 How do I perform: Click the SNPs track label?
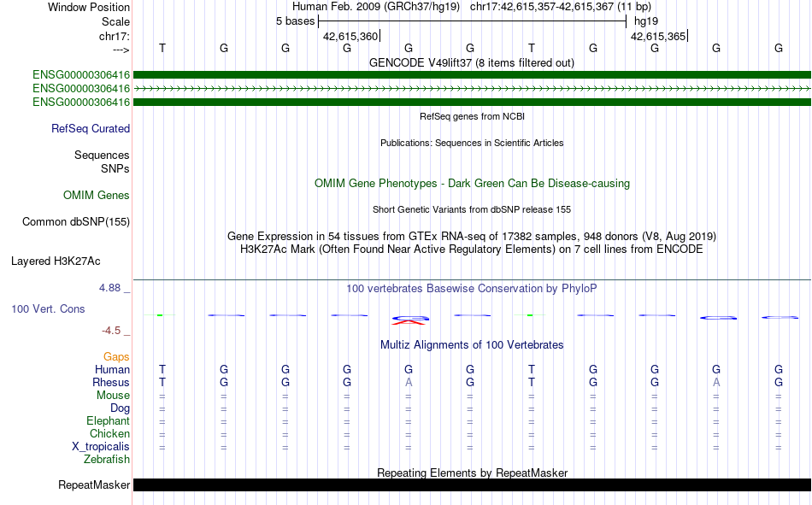pos(115,169)
